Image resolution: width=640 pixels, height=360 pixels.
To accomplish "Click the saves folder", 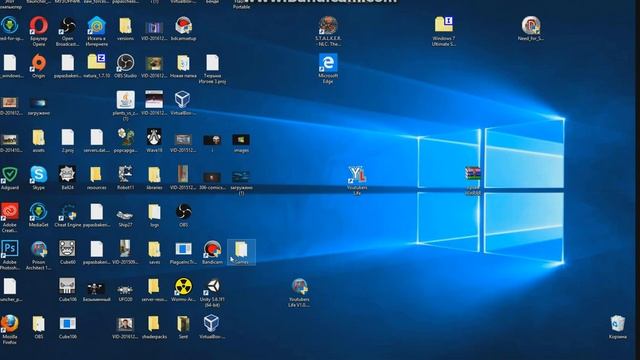I will tap(154, 249).
